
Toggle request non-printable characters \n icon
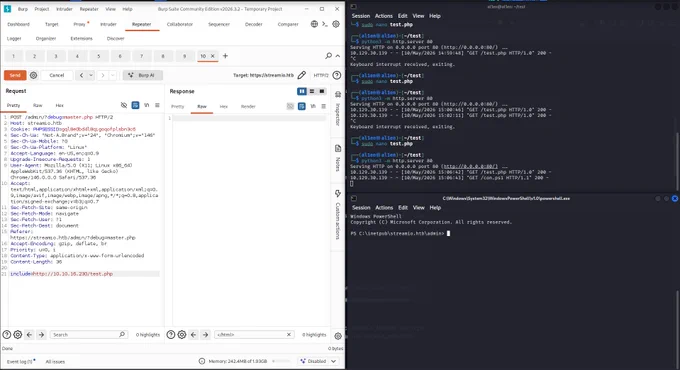(x=147, y=105)
